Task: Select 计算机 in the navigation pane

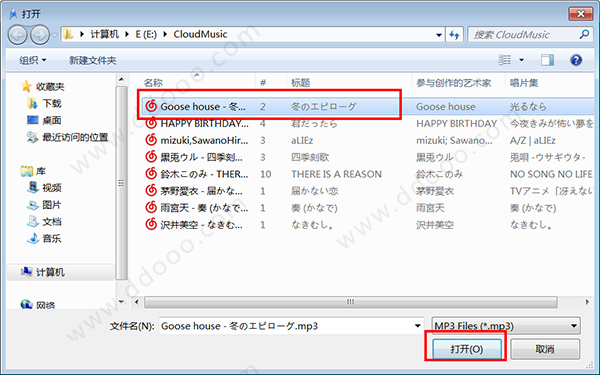Action: pos(50,272)
